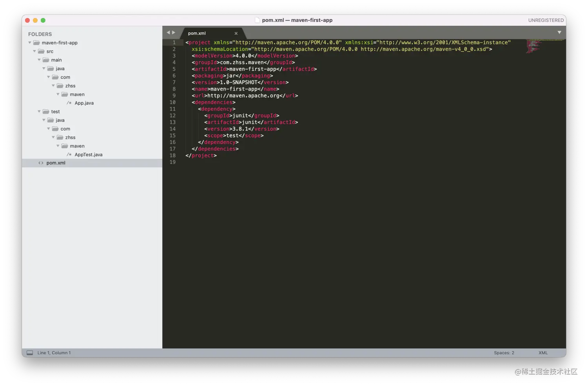Minimize window with yellow button
Viewport: 588px width, 386px height.
(35, 20)
